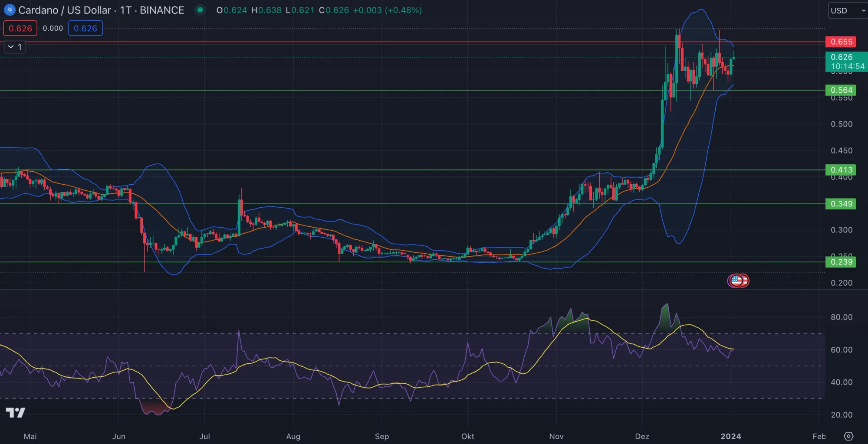Click the red sell price 0.626 button
868x444 pixels.
[x=20, y=29]
